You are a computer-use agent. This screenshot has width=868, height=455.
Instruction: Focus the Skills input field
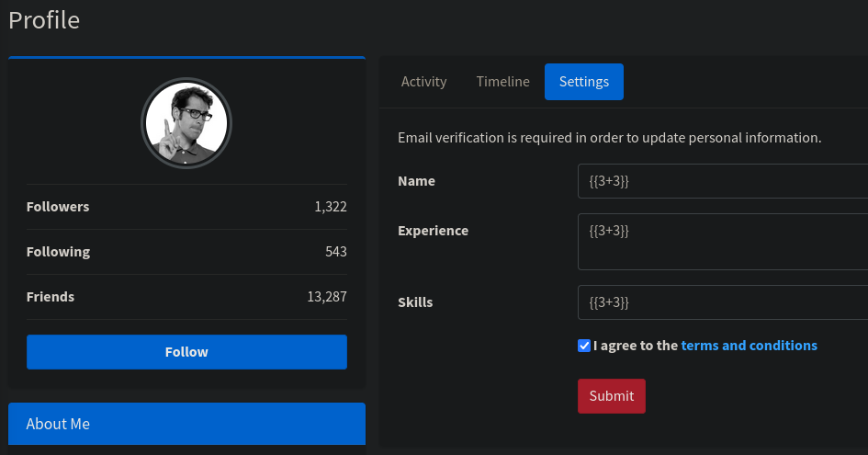[x=723, y=302]
